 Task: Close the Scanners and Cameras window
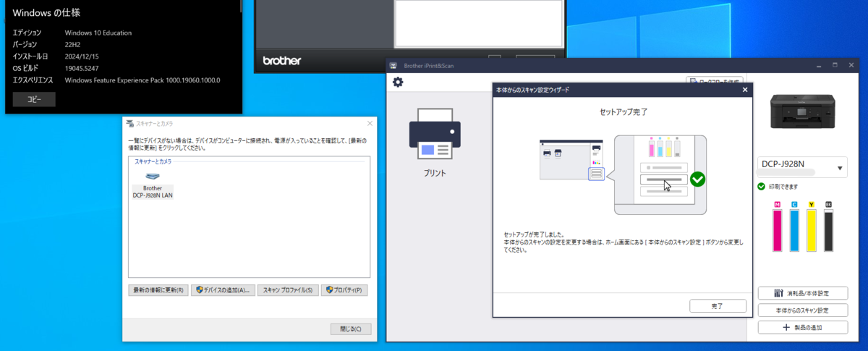click(370, 124)
